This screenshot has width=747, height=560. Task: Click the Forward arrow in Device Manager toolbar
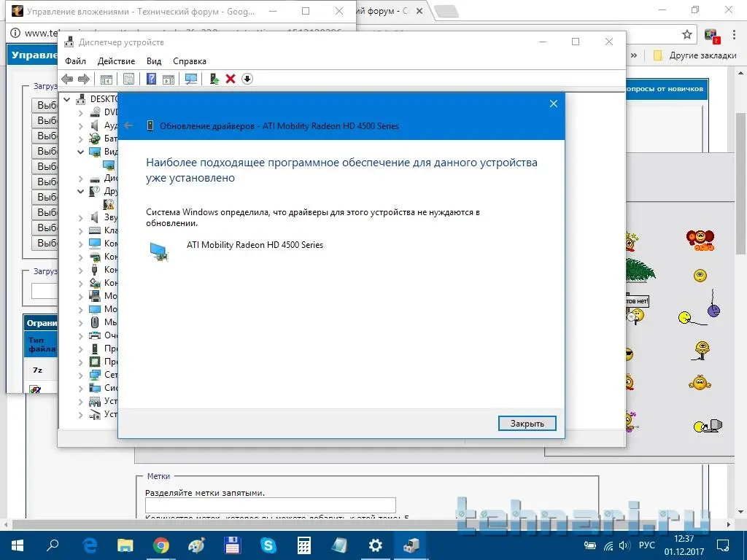tap(83, 79)
